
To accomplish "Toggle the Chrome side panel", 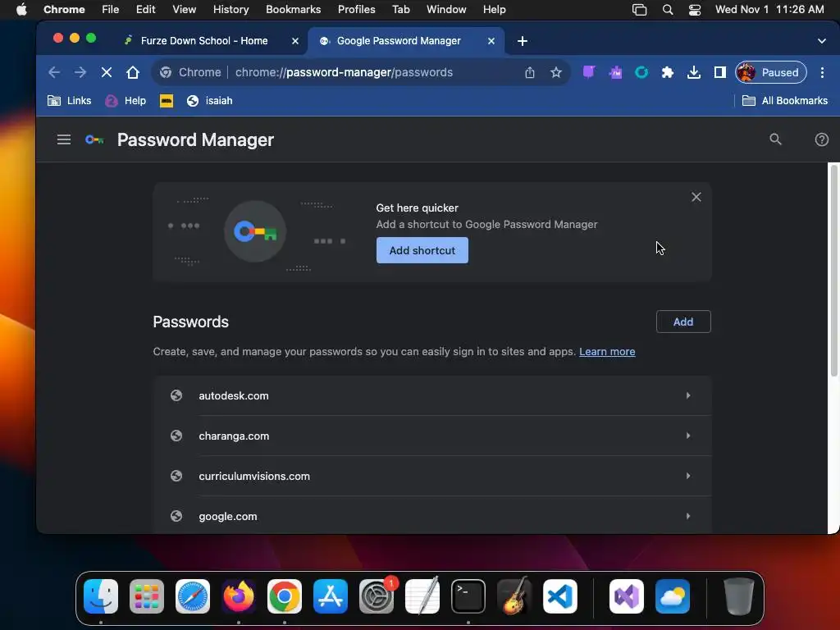I will tap(720, 72).
